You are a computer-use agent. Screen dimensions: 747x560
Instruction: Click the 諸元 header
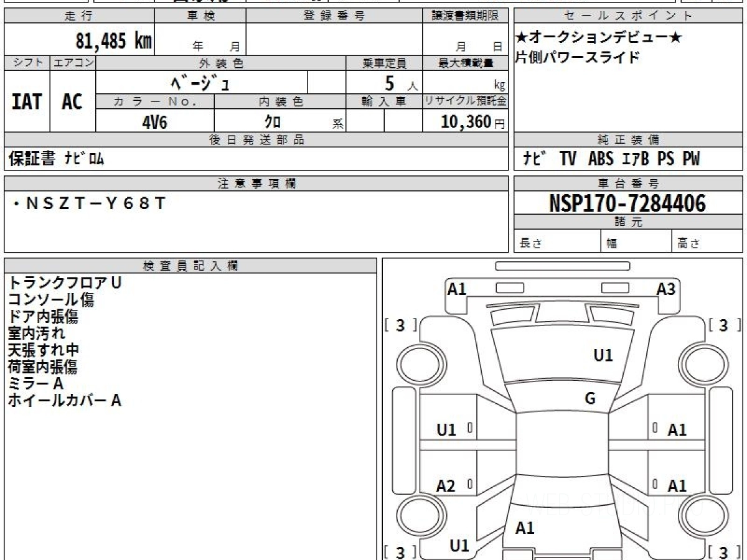pyautogui.click(x=629, y=222)
